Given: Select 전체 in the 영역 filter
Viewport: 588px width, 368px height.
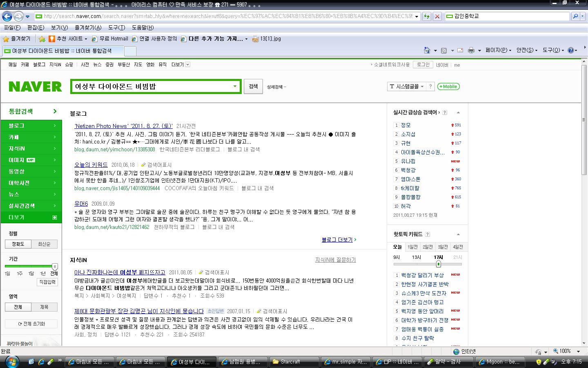Looking at the screenshot, I should pyautogui.click(x=18, y=307).
